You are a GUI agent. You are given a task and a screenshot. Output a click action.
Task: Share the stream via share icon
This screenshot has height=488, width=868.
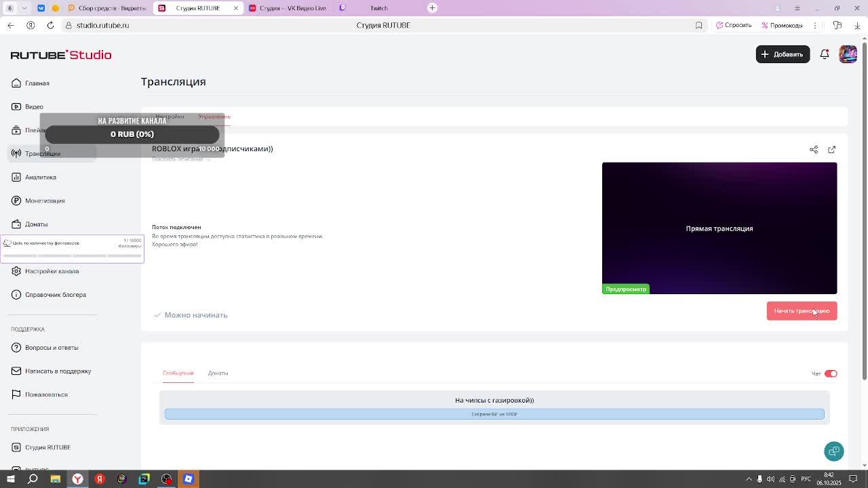pyautogui.click(x=814, y=149)
